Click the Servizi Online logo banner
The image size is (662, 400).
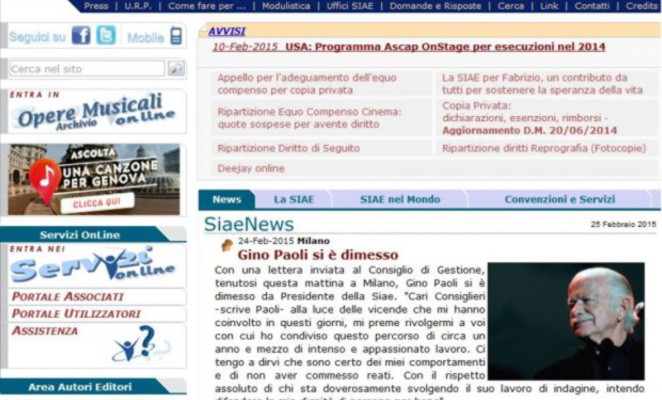click(x=93, y=265)
